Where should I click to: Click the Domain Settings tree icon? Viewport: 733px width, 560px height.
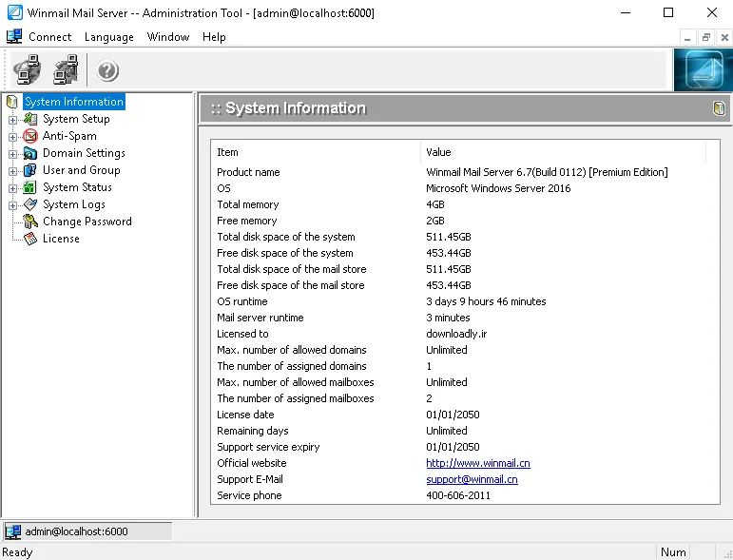(x=30, y=153)
